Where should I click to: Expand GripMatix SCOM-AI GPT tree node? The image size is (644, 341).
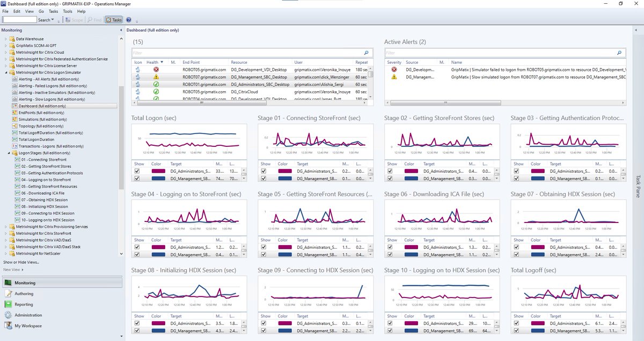pyautogui.click(x=6, y=46)
